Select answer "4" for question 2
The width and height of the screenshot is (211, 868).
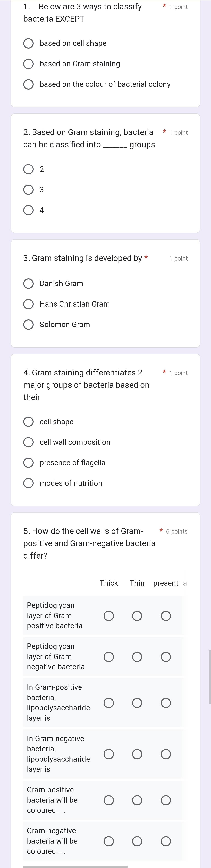[x=28, y=210]
